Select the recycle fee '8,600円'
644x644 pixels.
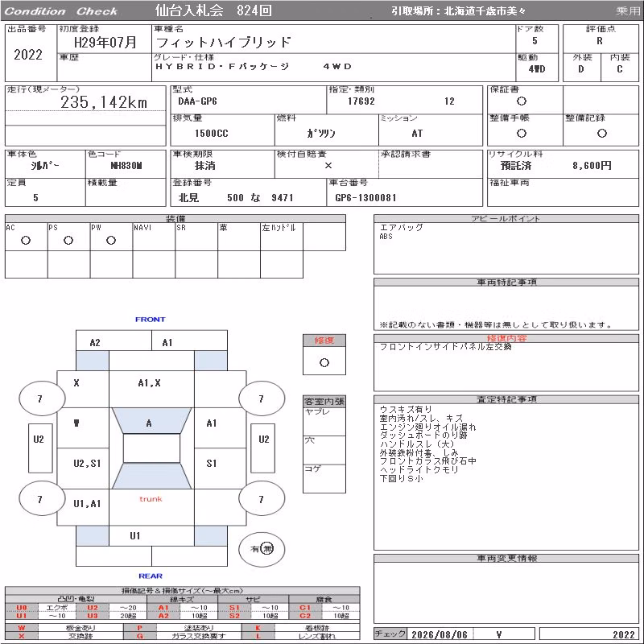(592, 166)
